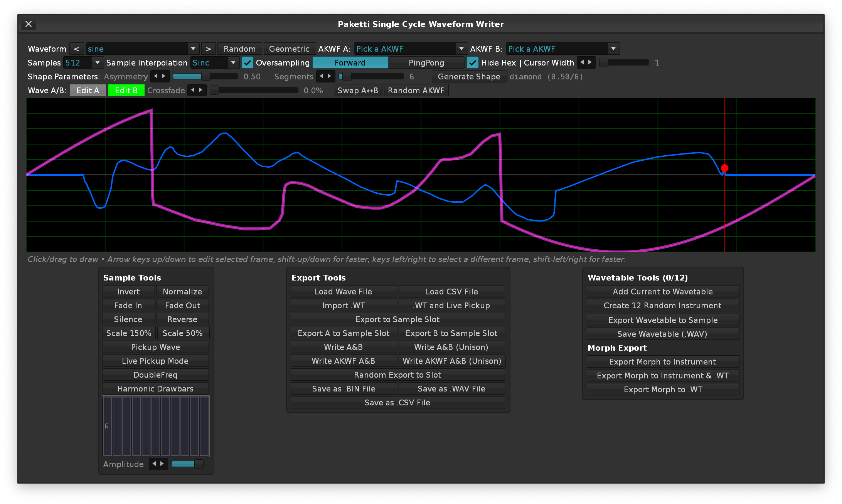Screen dimensions: 842x504
Task: Select PingPong loop mode
Action: (426, 63)
